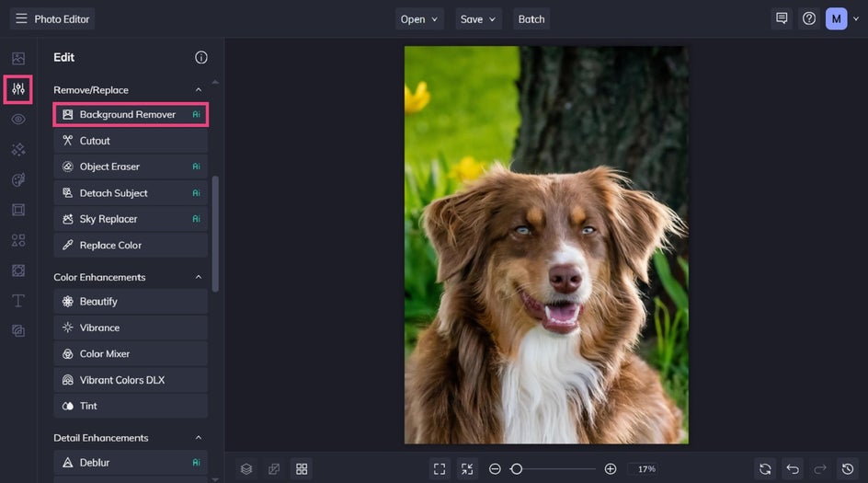This screenshot has width=868, height=483.
Task: Open the Vibrant Colors DLX tool
Action: (131, 380)
